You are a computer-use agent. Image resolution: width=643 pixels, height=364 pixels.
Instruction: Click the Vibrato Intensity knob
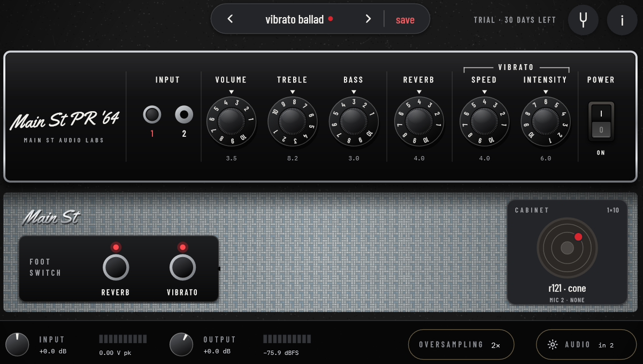click(546, 121)
